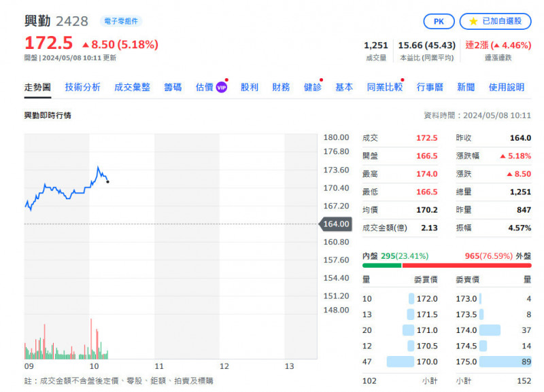Click the 965(76.59%) 外盤 label

click(498, 256)
